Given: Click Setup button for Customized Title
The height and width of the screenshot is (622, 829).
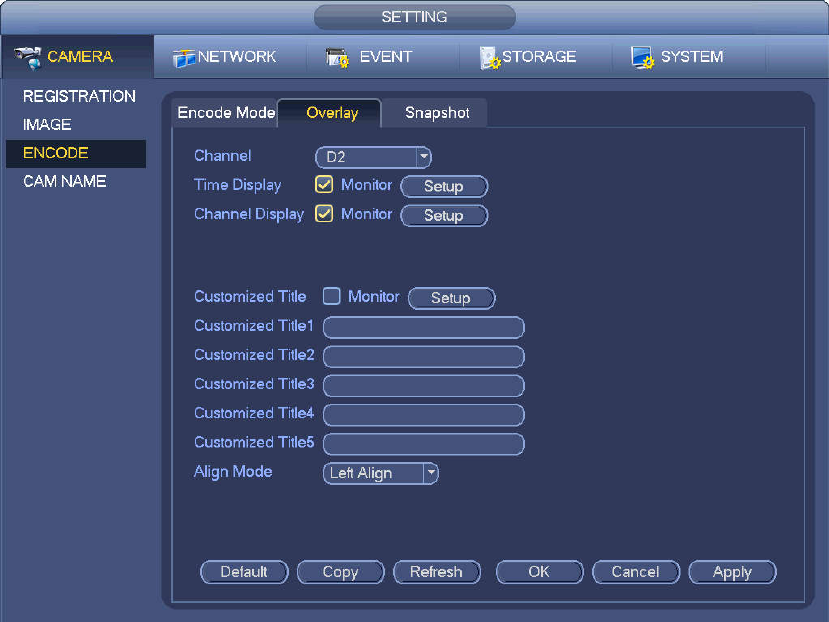Looking at the screenshot, I should pyautogui.click(x=452, y=298).
